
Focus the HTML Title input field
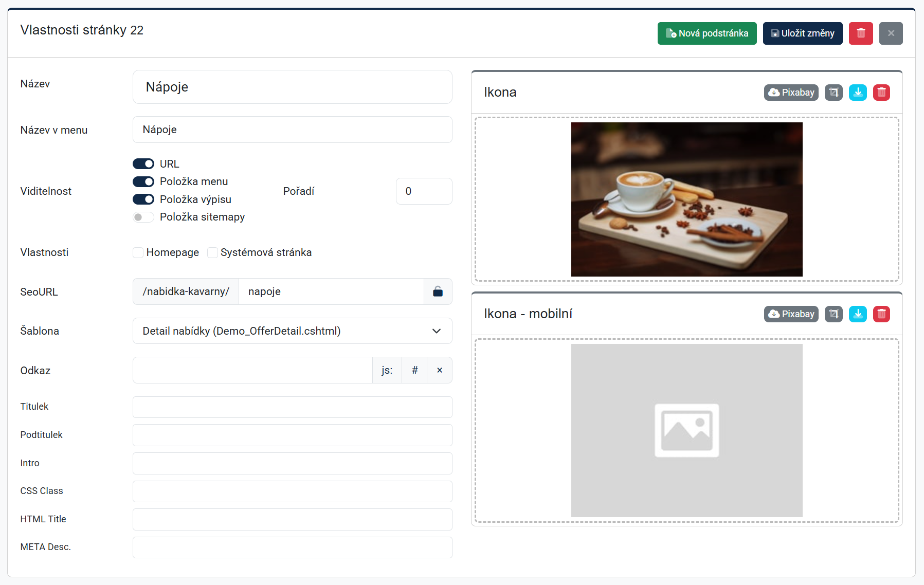click(293, 519)
